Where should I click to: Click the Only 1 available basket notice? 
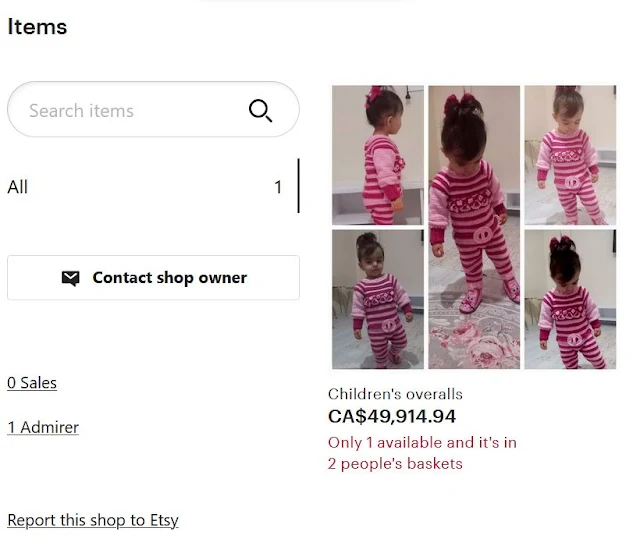coord(422,453)
